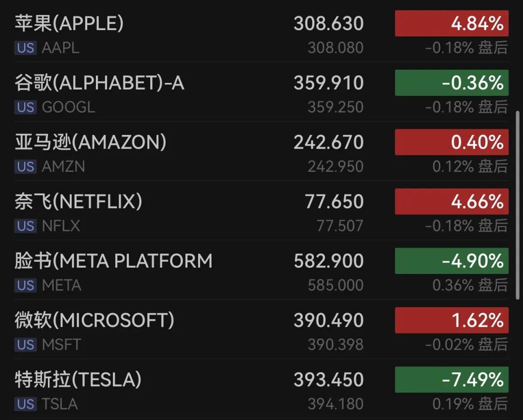Click the US market badge beside AMZN
This screenshot has width=523, height=420.
pos(25,166)
